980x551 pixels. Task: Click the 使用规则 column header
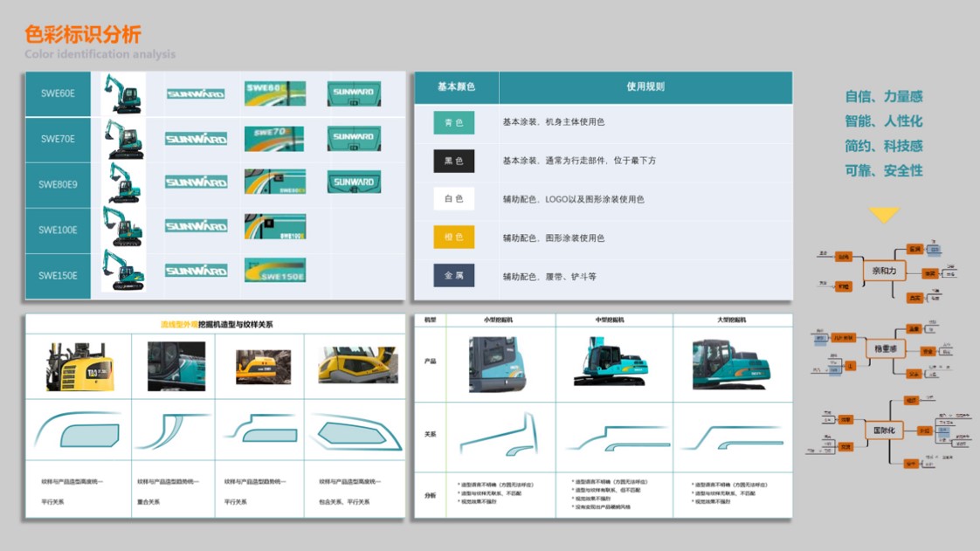click(x=645, y=87)
